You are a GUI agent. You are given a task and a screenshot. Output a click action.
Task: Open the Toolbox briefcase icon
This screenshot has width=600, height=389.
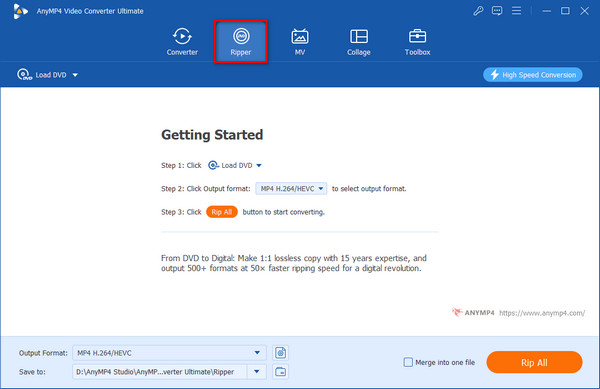pyautogui.click(x=417, y=36)
